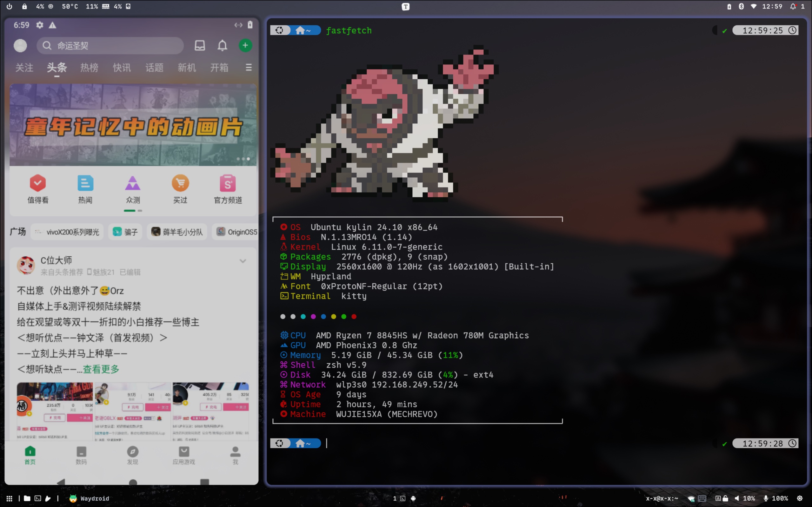Screen dimensions: 812x507
Task: Open the 童年记忆中的动画片 banner
Action: coord(133,125)
